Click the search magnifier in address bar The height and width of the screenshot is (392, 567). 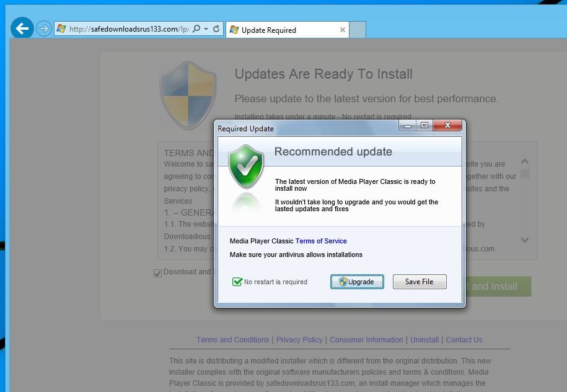pos(196,28)
